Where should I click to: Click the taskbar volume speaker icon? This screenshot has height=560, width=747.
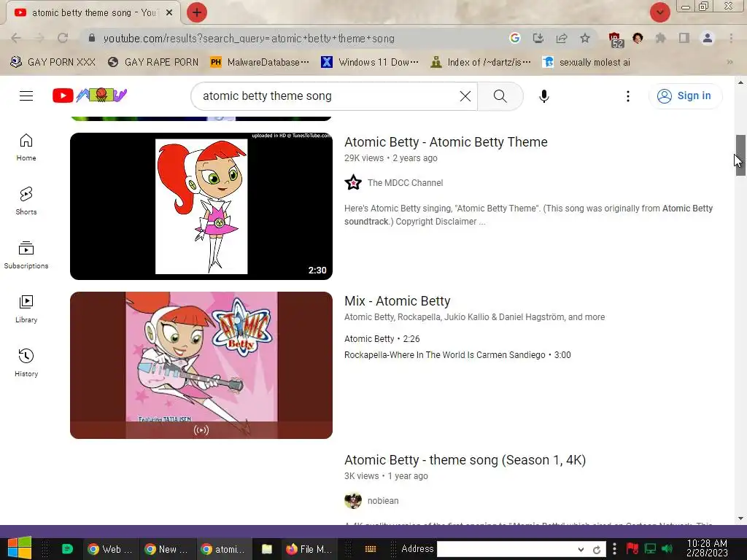[x=667, y=549]
